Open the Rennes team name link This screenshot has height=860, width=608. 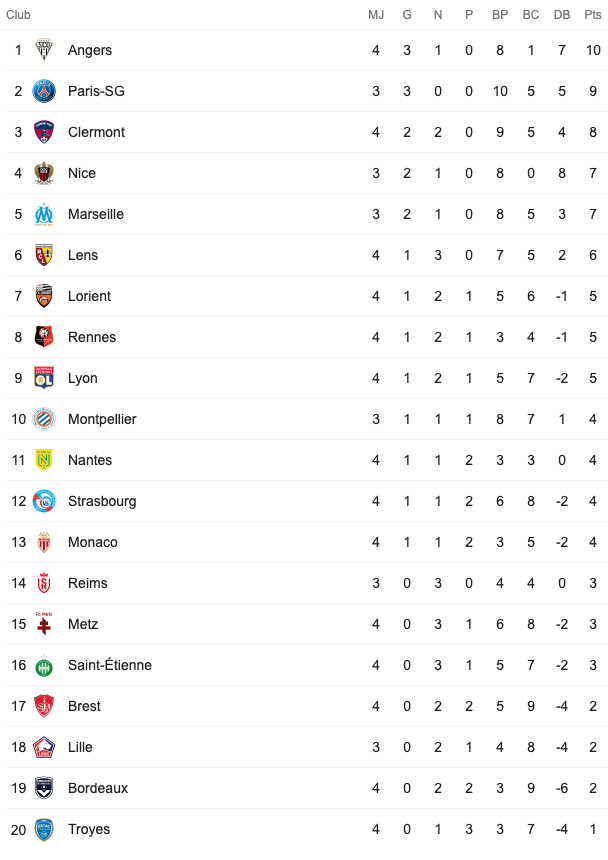[92, 337]
